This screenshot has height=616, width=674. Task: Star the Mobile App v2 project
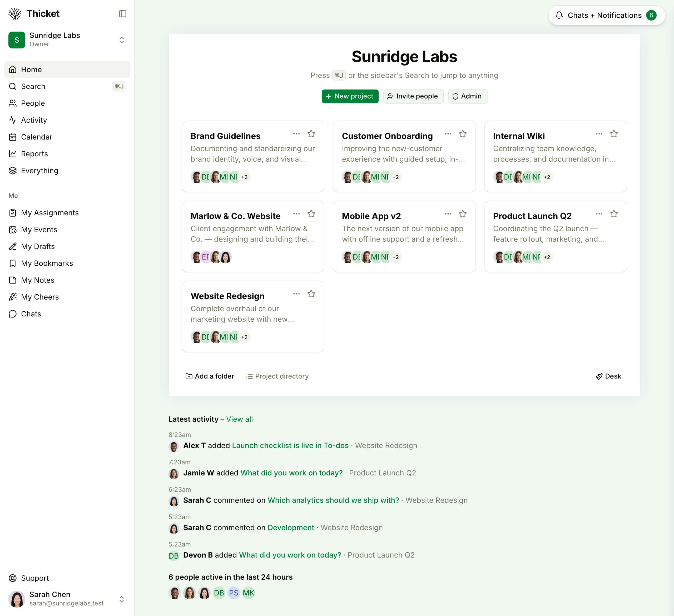click(463, 214)
